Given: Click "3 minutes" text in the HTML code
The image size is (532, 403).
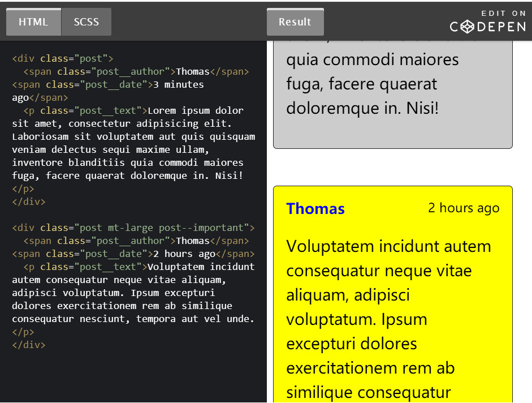Looking at the screenshot, I should (179, 84).
